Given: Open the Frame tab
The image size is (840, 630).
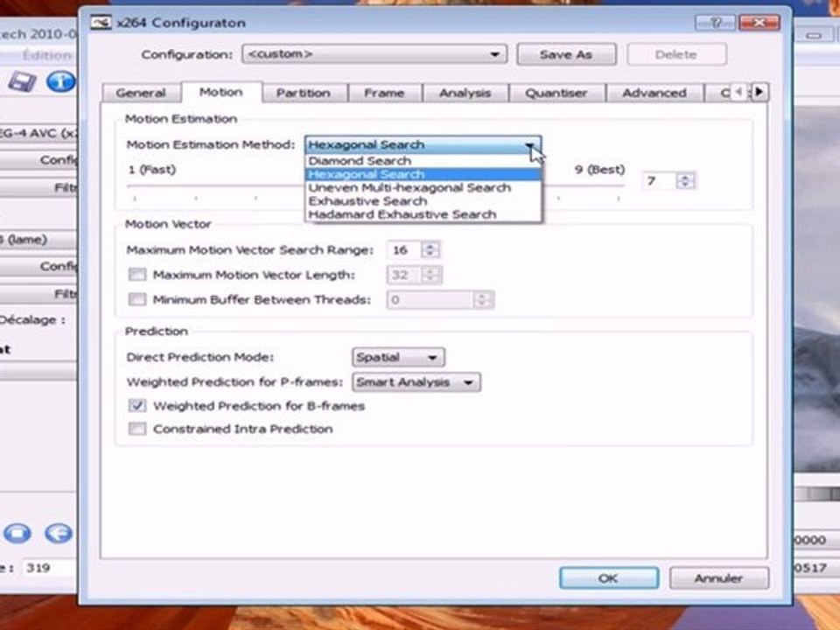Looking at the screenshot, I should 384,93.
